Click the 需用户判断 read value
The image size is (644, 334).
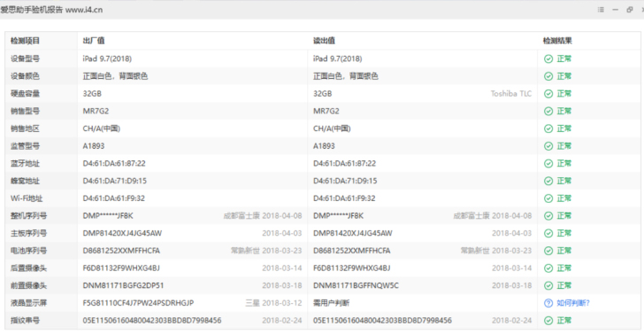[x=332, y=303]
